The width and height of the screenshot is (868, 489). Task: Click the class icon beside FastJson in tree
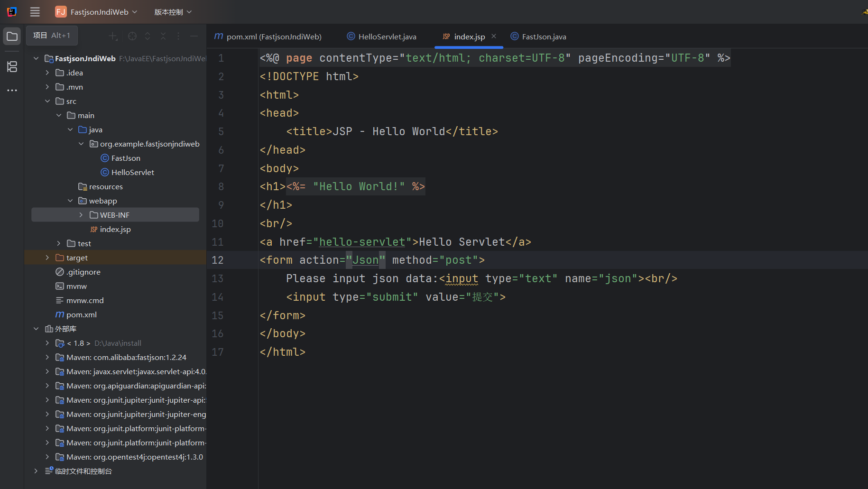pyautogui.click(x=105, y=158)
